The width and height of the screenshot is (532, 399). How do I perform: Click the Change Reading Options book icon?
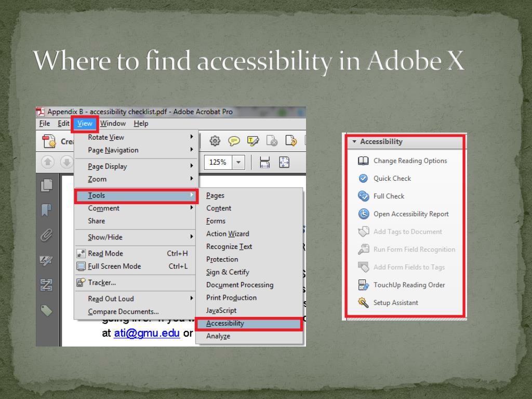coord(363,161)
